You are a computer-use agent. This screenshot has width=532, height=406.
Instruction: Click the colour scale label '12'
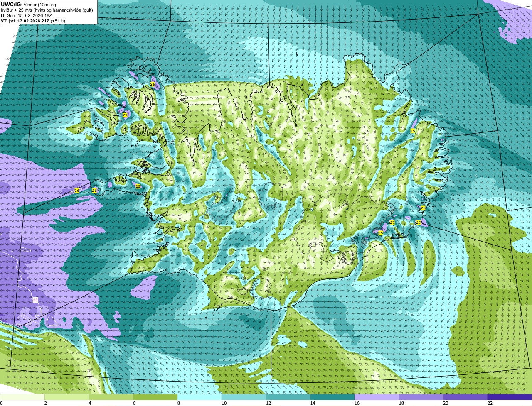[268, 403]
